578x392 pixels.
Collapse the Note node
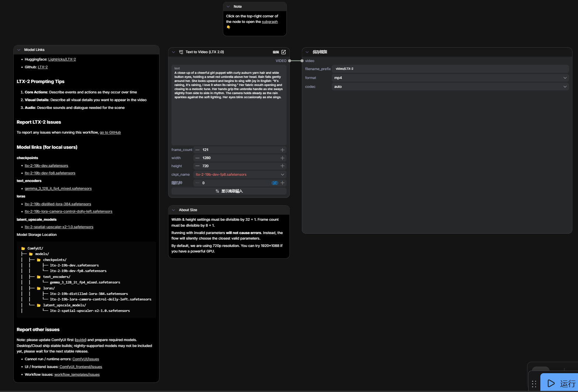228,7
